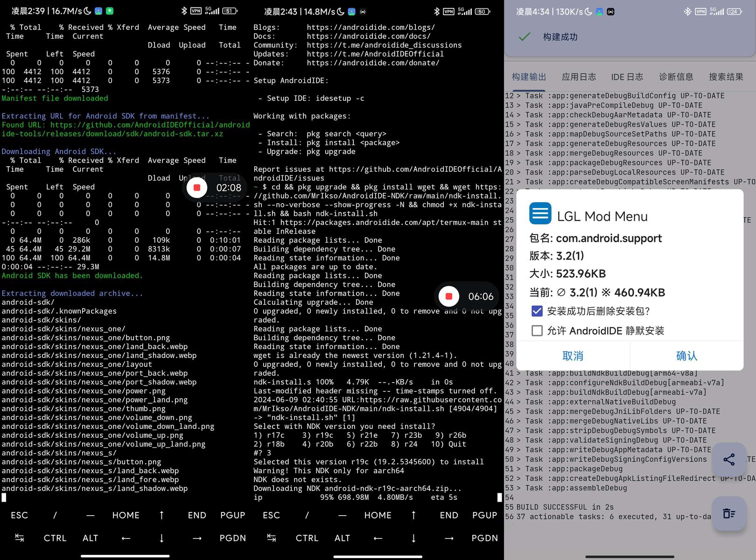Open the 搜索结果 tab
This screenshot has height=560, width=756.
point(726,77)
